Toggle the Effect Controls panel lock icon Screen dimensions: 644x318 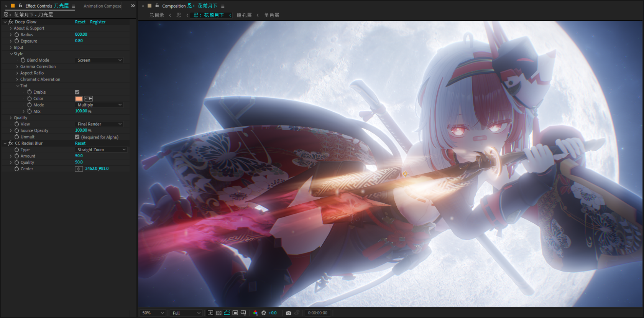[20, 6]
